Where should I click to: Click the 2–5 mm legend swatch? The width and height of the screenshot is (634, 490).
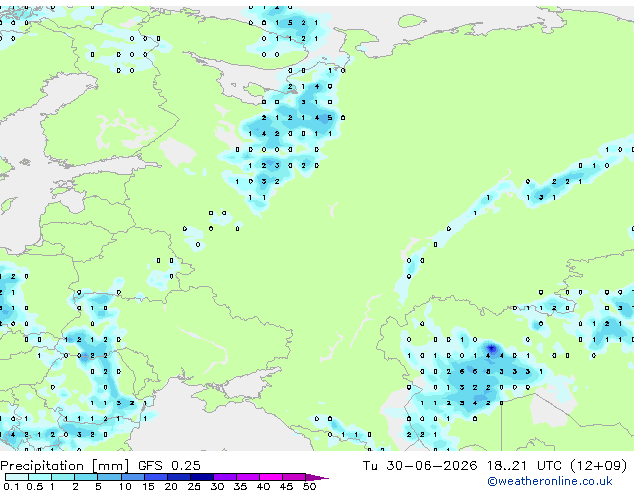[x=86, y=477]
